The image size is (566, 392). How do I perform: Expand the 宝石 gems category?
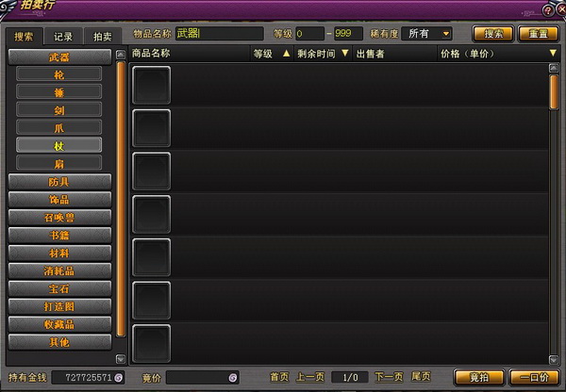tap(59, 289)
